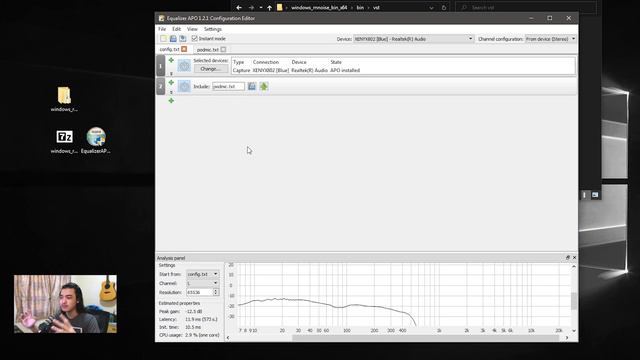Toggle the power icon for Selected devices
The width and height of the screenshot is (640, 360).
184,66
